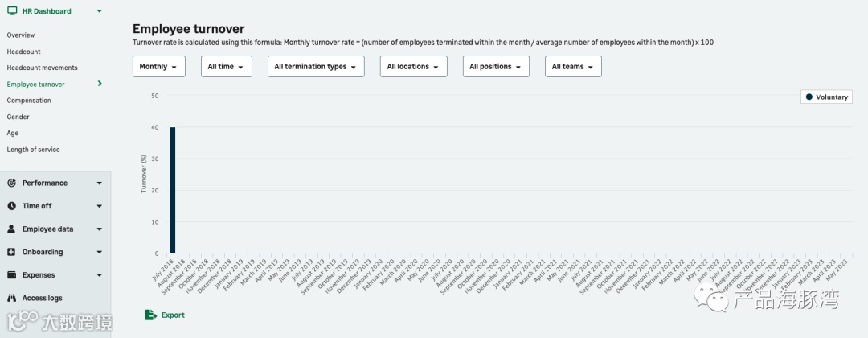Open the All termination types dropdown

[315, 67]
